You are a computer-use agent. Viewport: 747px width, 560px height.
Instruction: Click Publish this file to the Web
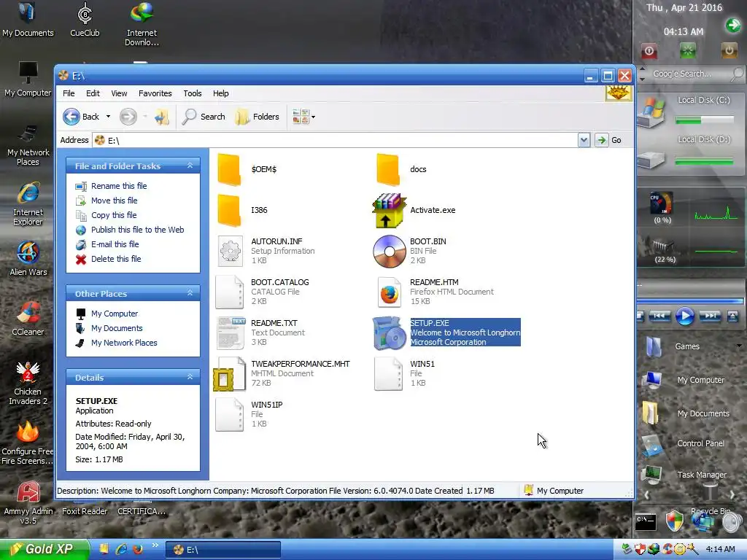pyautogui.click(x=138, y=230)
